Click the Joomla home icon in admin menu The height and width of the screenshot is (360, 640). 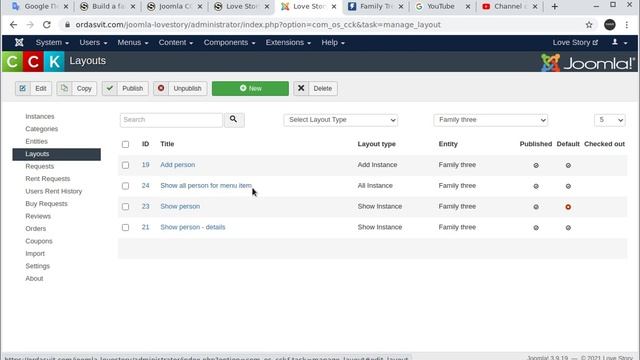point(19,42)
